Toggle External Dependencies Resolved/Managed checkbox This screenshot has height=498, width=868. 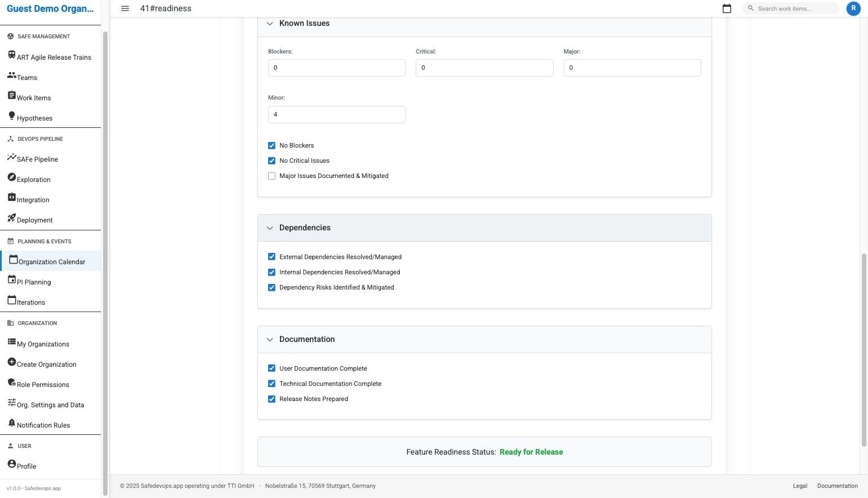tap(271, 257)
